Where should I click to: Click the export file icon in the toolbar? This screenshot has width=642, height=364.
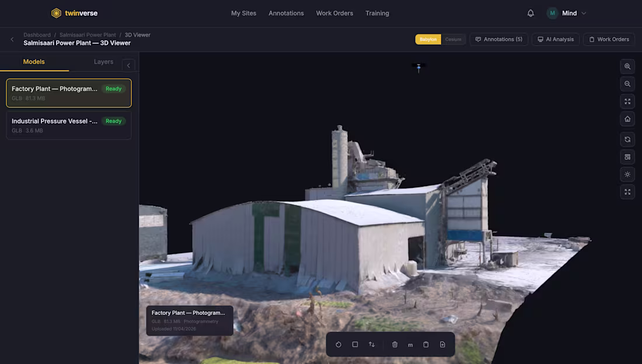tap(442, 344)
